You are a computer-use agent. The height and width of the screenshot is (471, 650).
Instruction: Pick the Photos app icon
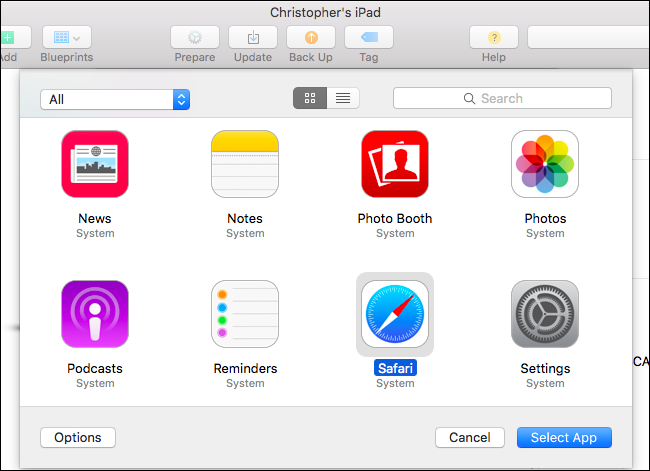tap(545, 164)
